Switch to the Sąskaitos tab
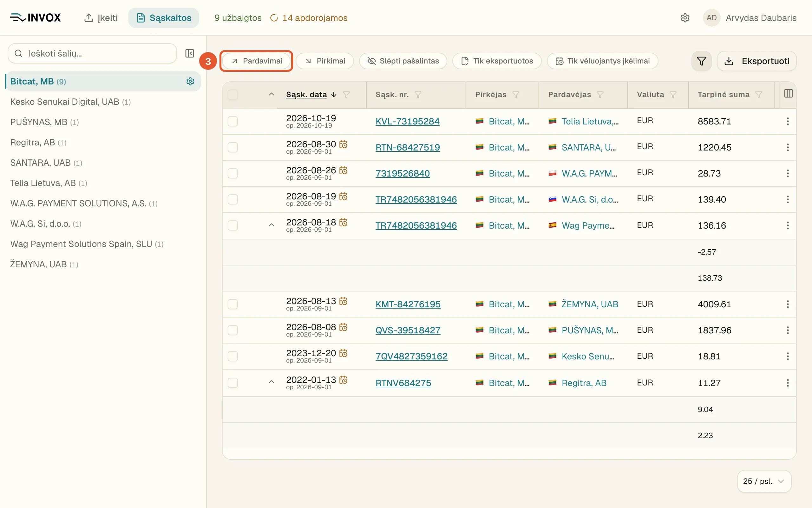Image resolution: width=812 pixels, height=508 pixels. coord(164,18)
